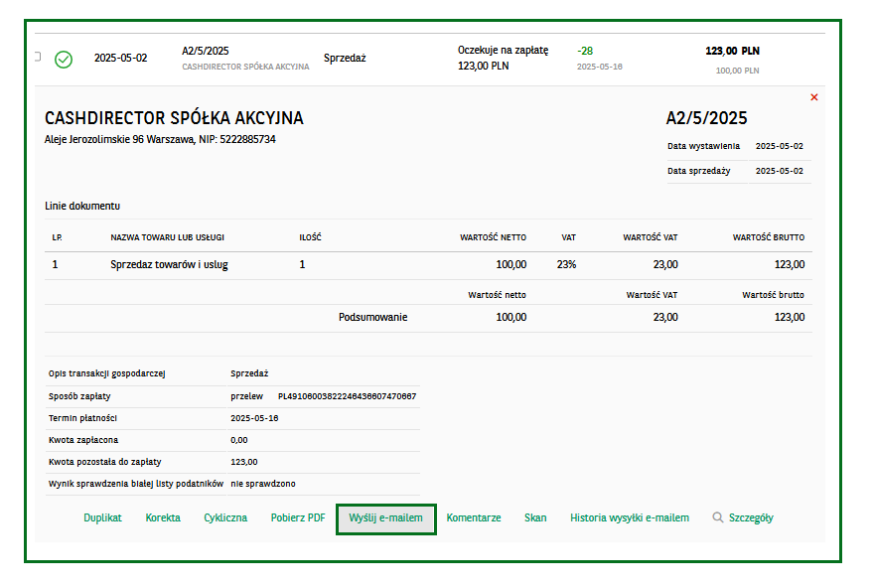
Task: Click the NAZWA TOWARU LUB USŁUGI column header
Action: click(168, 237)
